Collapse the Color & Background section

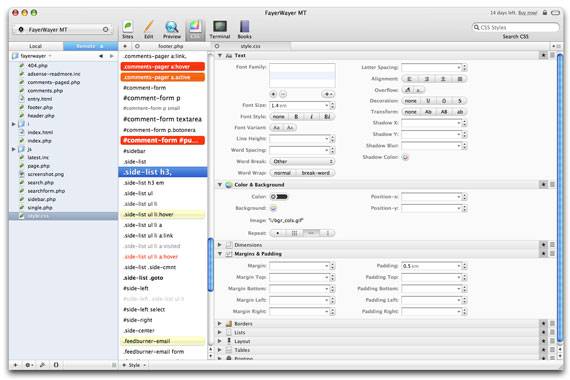point(220,185)
